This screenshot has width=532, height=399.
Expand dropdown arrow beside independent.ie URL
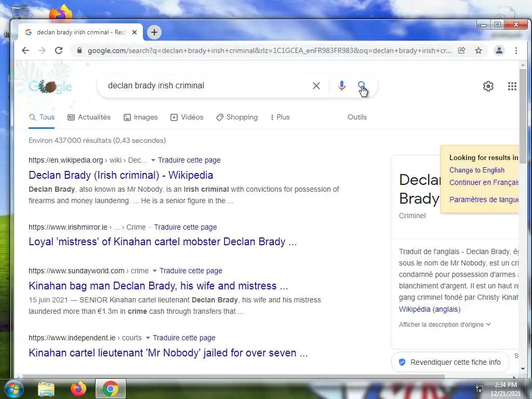pos(148,338)
